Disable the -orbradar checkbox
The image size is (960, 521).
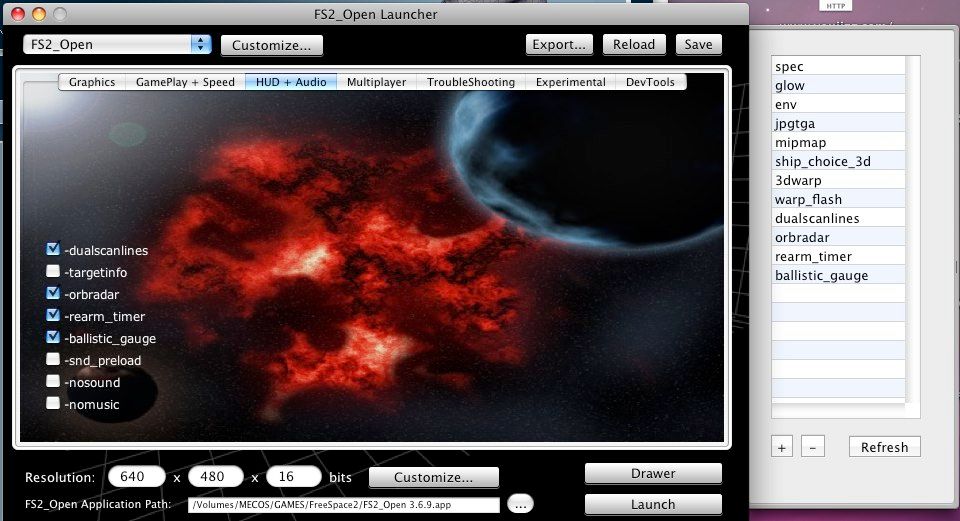53,293
